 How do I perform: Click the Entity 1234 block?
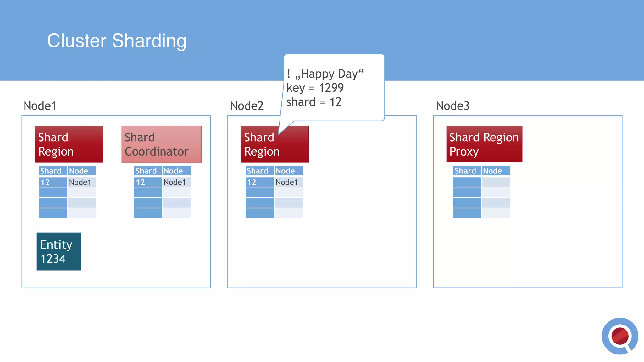coord(59,251)
